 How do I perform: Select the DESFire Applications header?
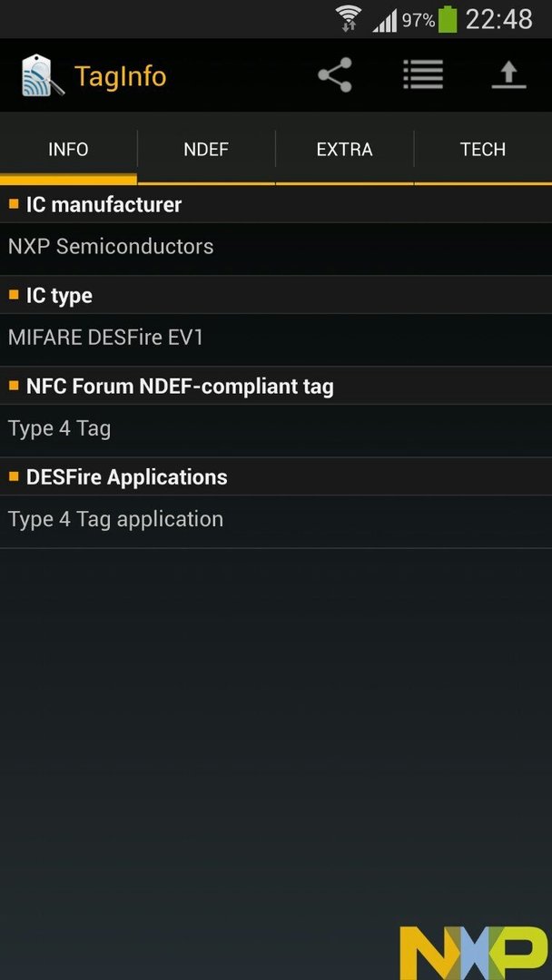pos(276,477)
